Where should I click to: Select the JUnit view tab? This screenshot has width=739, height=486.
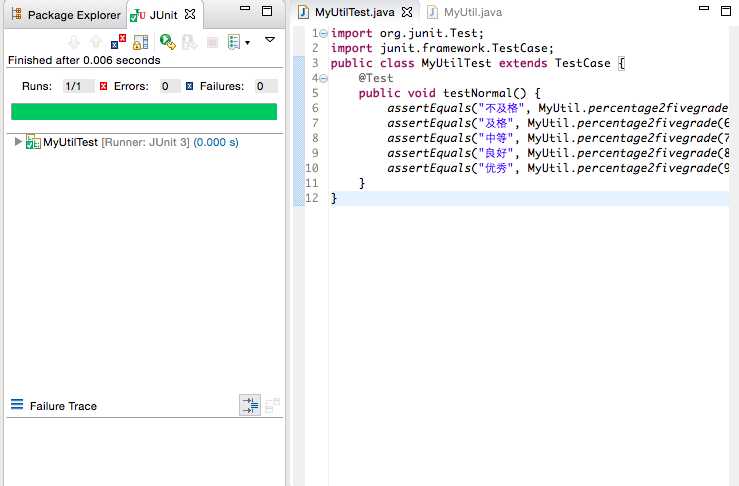pos(155,15)
